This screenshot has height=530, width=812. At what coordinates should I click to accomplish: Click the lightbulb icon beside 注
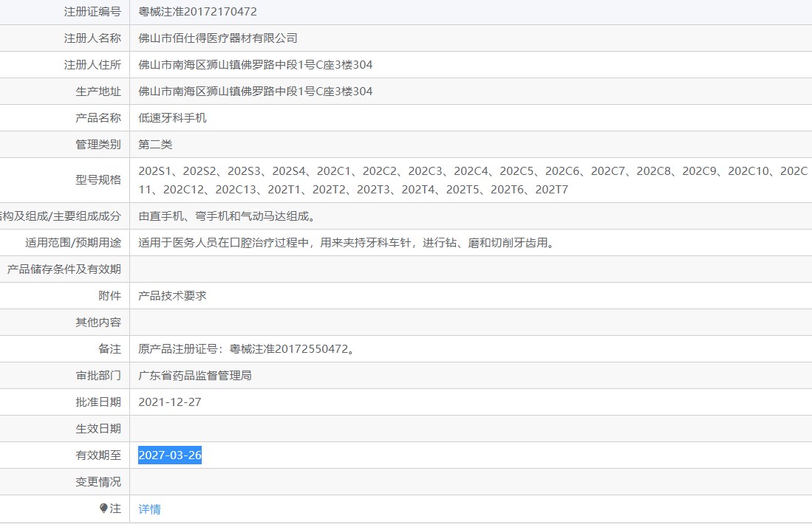click(103, 509)
